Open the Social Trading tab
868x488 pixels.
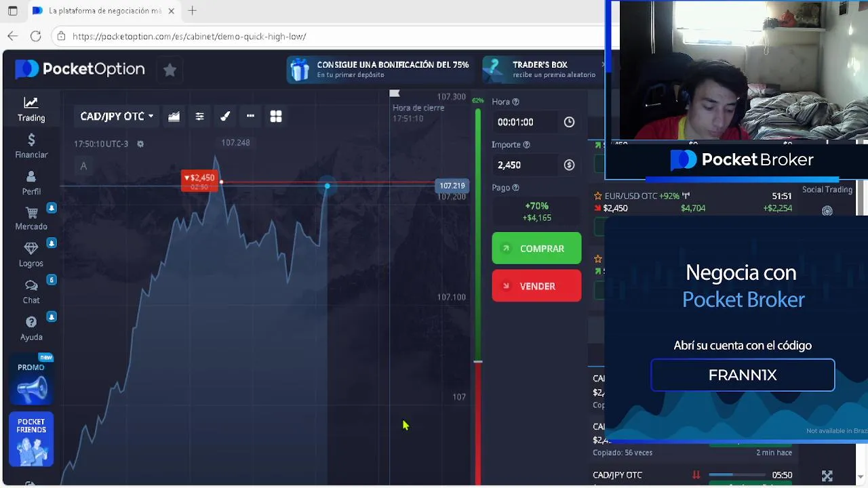827,190
